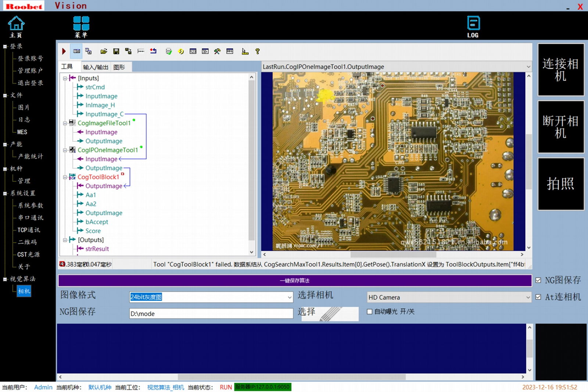This screenshot has height=392, width=588.
Task: Collapse the CogToolBlock1 tree node
Action: point(65,177)
